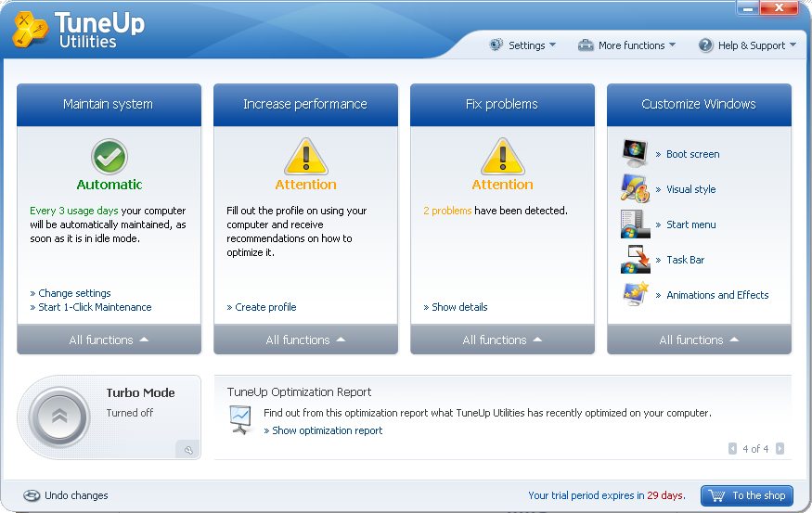Open the Animations and Effects link
The image size is (812, 513).
717,295
